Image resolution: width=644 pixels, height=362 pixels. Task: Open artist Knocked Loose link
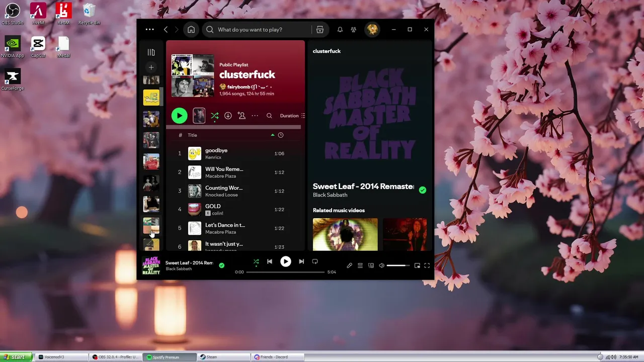(x=221, y=195)
